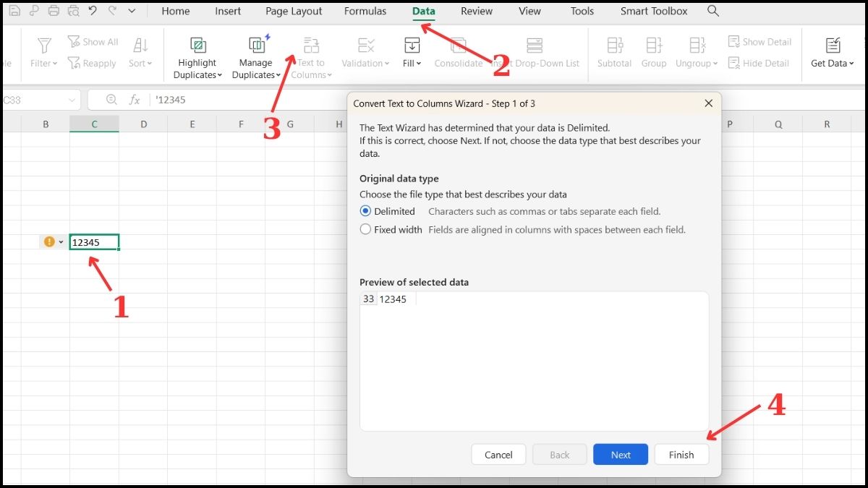
Task: Click the Text to Columns icon
Action: 310,45
